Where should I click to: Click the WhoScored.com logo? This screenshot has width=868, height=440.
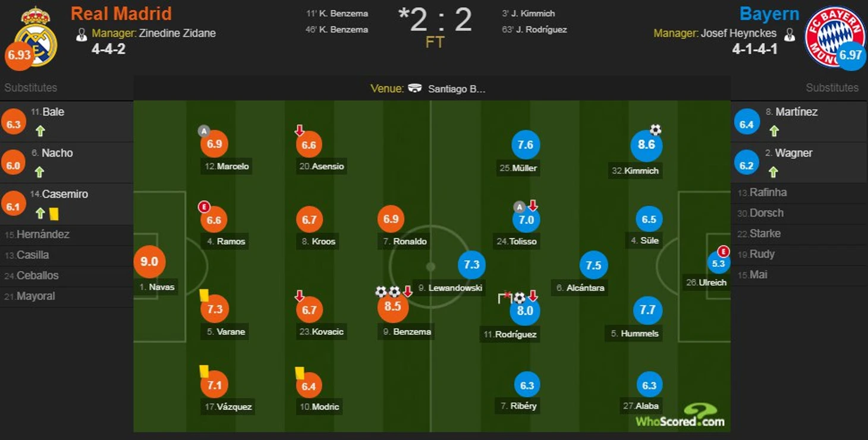coord(681,415)
